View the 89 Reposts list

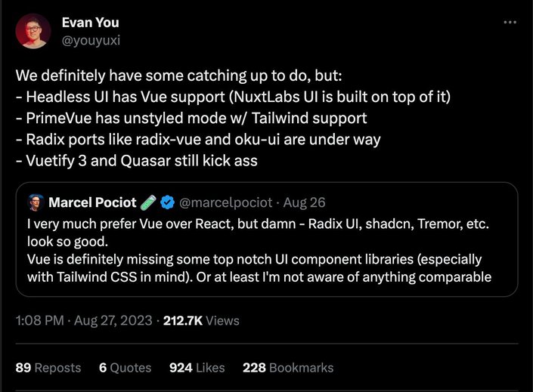[x=48, y=368]
